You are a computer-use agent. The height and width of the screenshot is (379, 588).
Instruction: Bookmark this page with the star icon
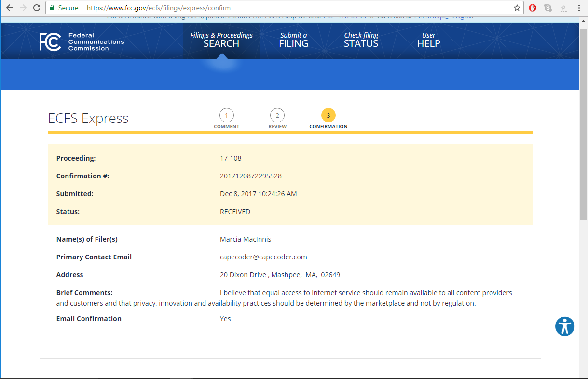pos(517,8)
